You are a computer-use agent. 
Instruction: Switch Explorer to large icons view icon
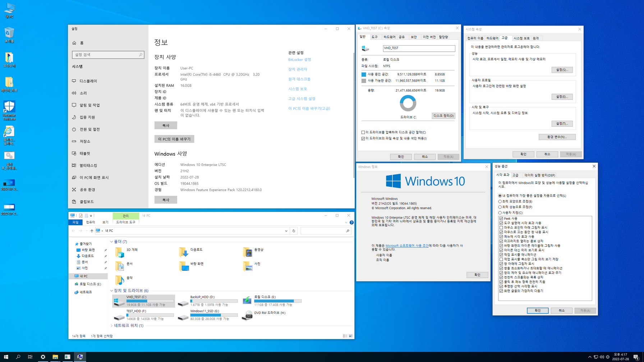coord(351,336)
